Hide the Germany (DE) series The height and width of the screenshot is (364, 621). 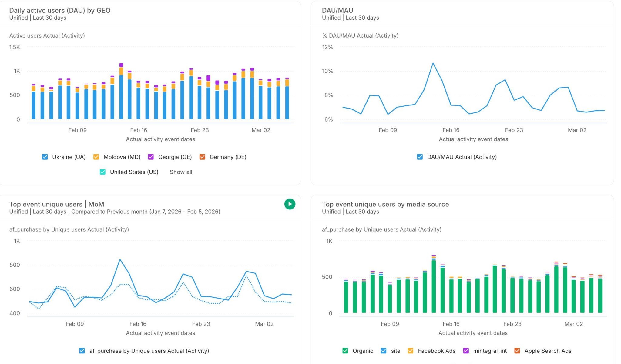coord(202,157)
